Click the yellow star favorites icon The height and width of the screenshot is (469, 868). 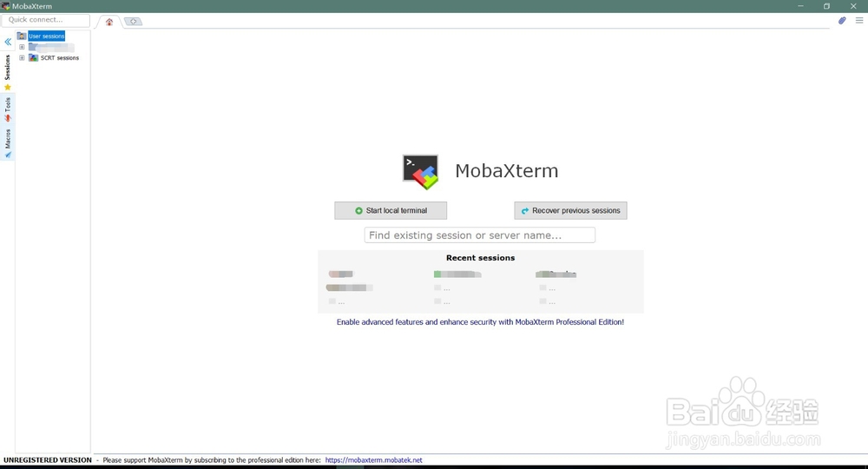coord(7,87)
